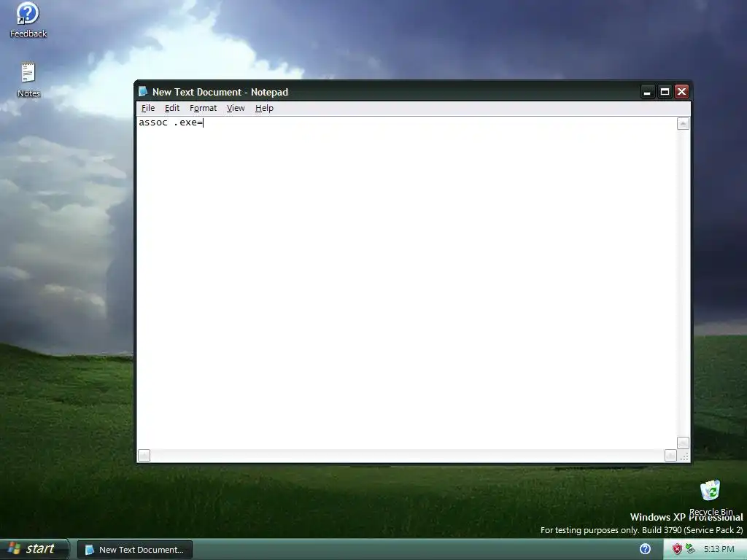Open the Edit menu
The image size is (747, 560).
(172, 108)
